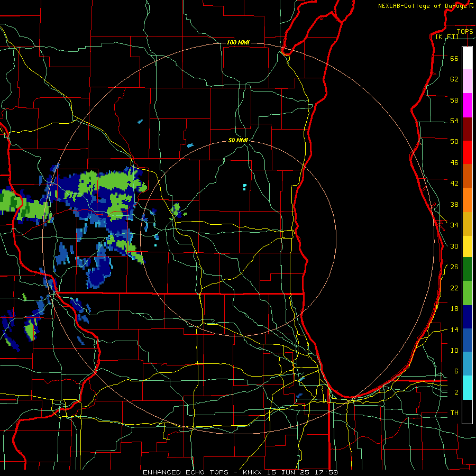Screen dimensions: 476x476
Task: Pick the bright orange legend swatch
Action: point(467,200)
